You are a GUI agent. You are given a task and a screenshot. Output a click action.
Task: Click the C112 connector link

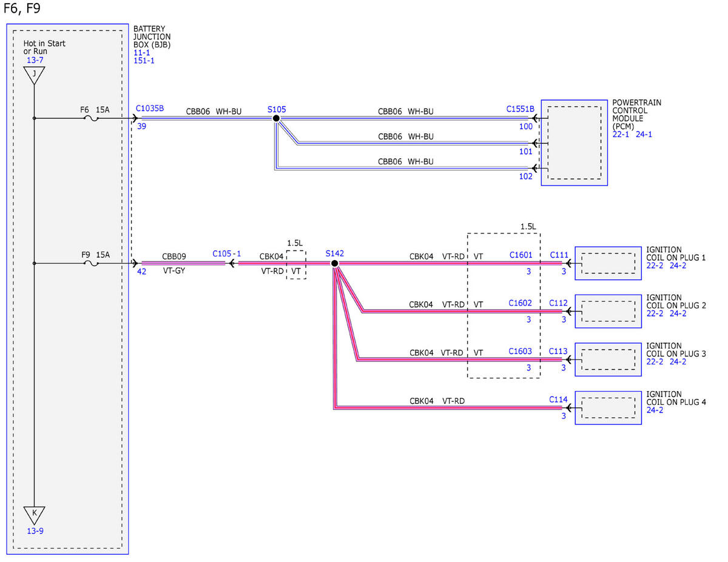point(559,303)
